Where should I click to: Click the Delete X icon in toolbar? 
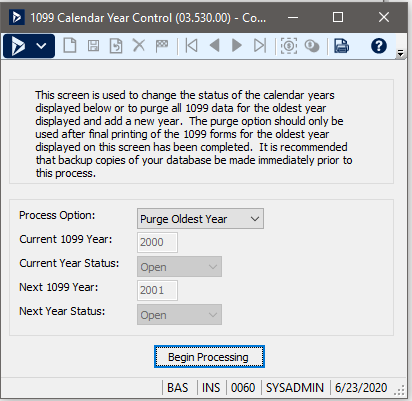139,45
